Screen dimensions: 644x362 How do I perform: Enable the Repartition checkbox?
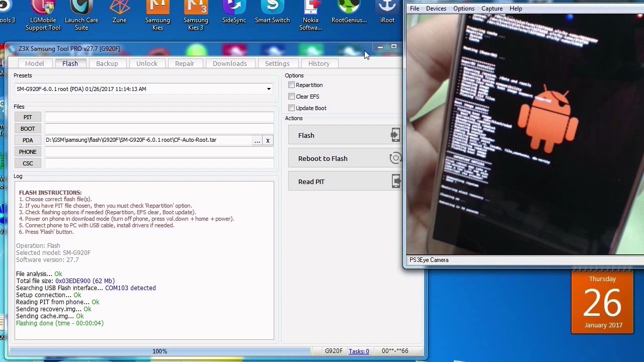(x=291, y=85)
